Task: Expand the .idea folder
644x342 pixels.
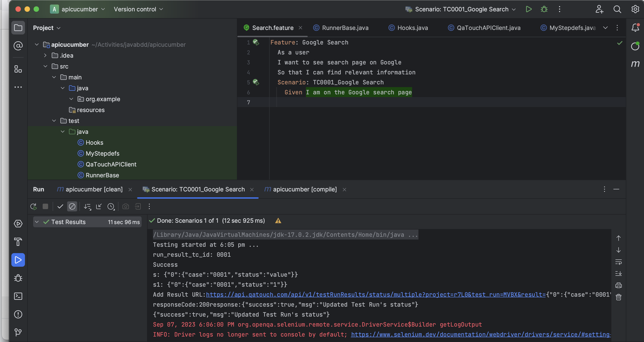Action: point(45,56)
